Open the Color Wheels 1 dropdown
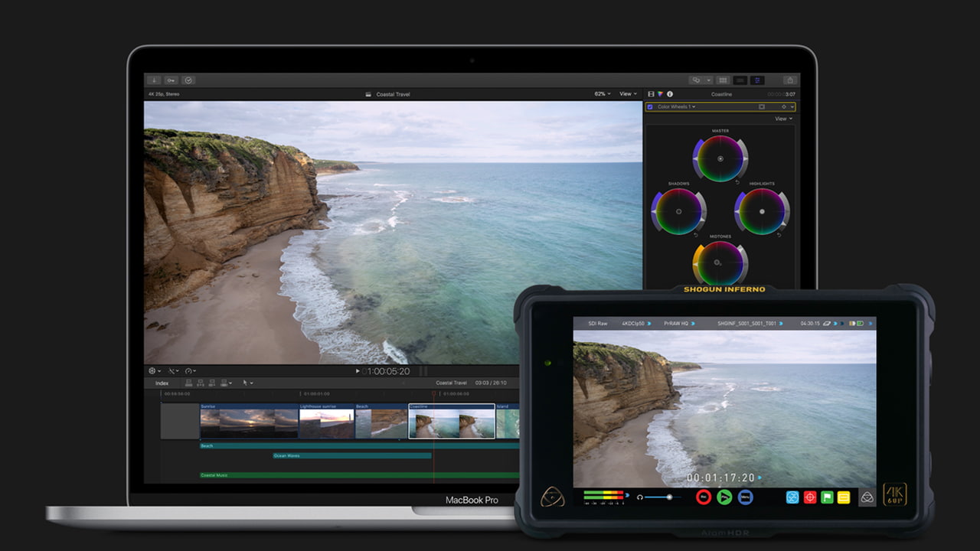Viewport: 980px width, 551px height. click(x=677, y=107)
